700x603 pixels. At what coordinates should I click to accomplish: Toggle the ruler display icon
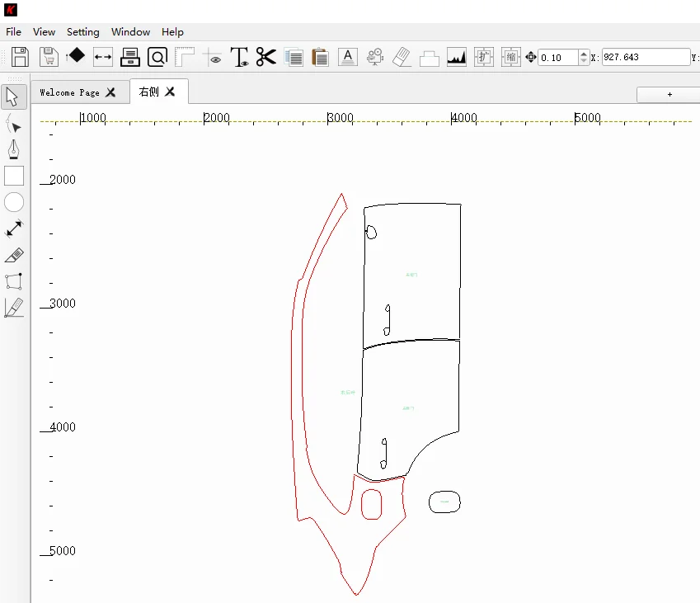point(185,57)
